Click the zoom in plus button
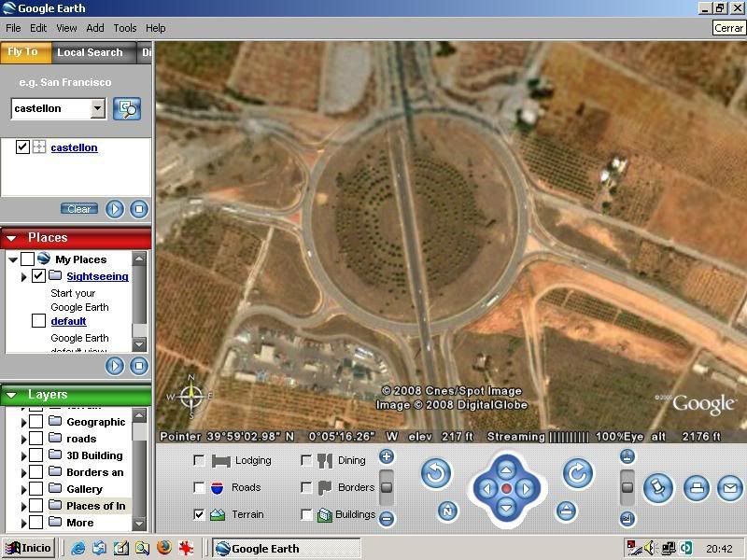The width and height of the screenshot is (747, 560). coord(387,456)
